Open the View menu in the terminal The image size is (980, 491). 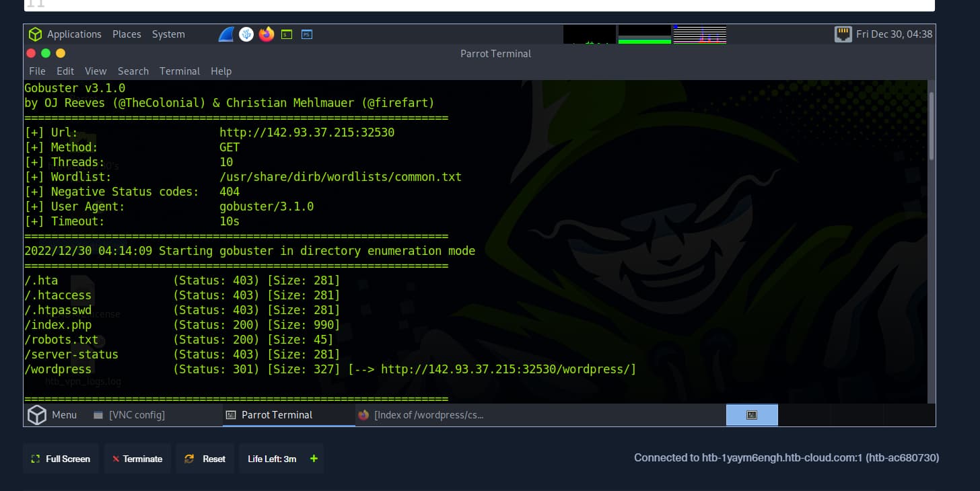pos(96,71)
